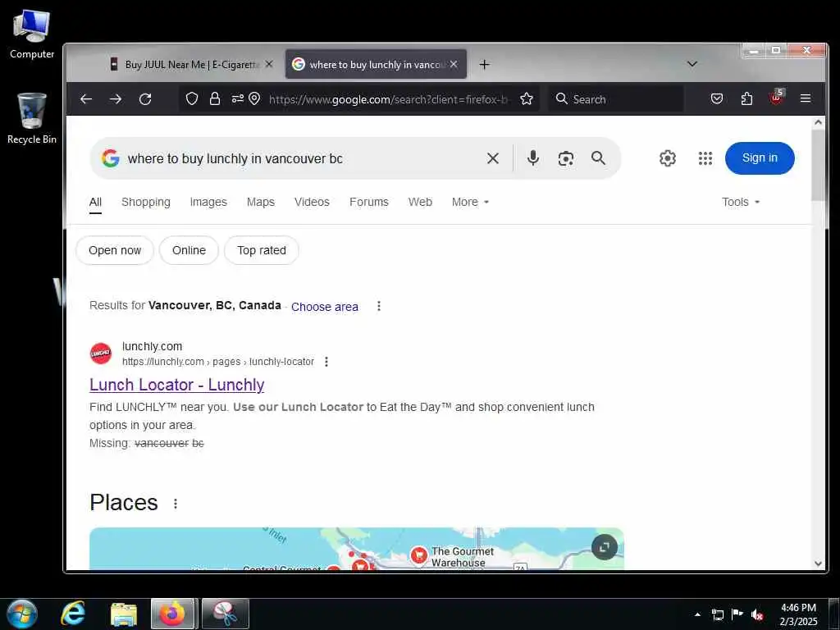Open the clock showing 4:46 PM

click(798, 614)
